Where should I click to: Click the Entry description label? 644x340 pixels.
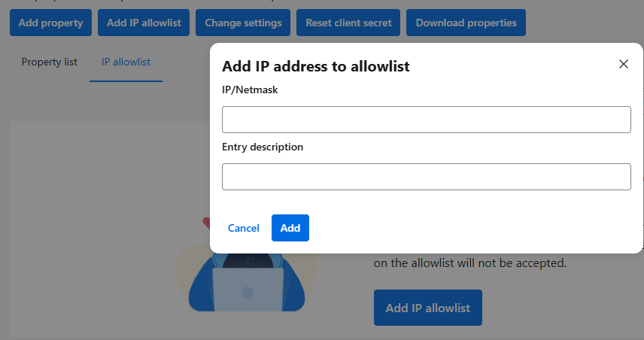(x=263, y=147)
